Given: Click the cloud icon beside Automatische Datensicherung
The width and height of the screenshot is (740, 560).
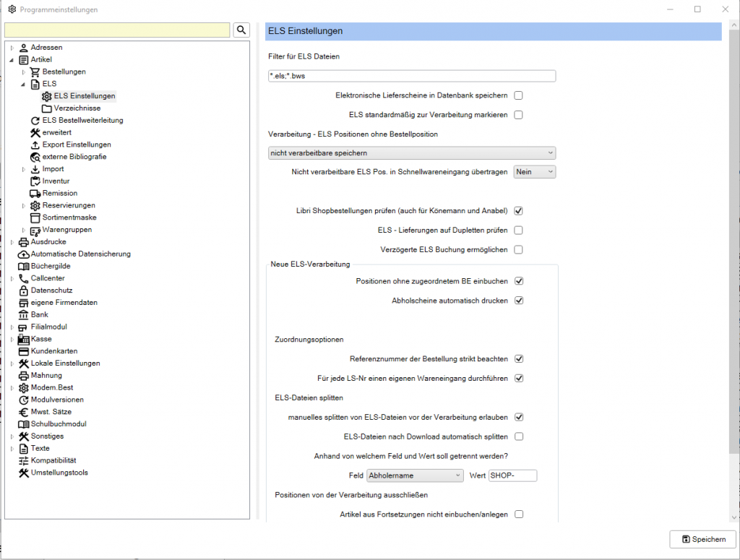Looking at the screenshot, I should pyautogui.click(x=24, y=254).
